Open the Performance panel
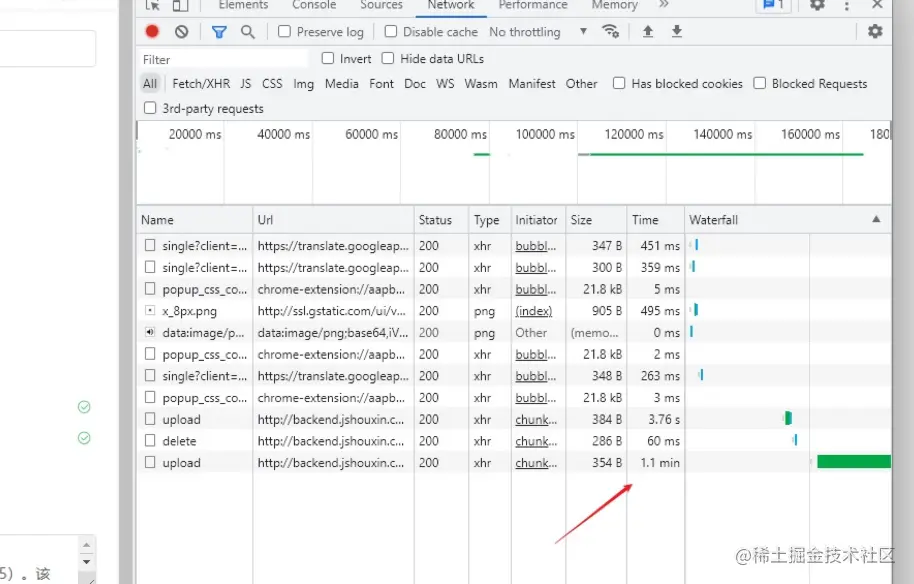The image size is (914, 584). coord(532,6)
